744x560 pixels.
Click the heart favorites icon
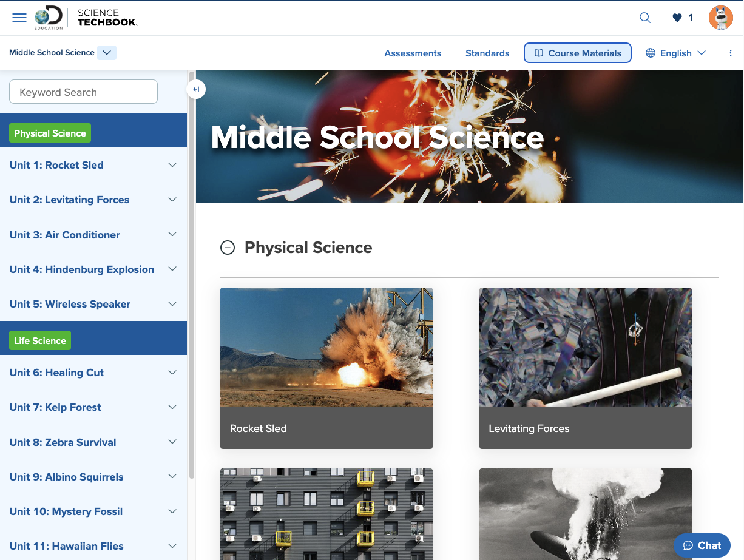[x=677, y=18]
